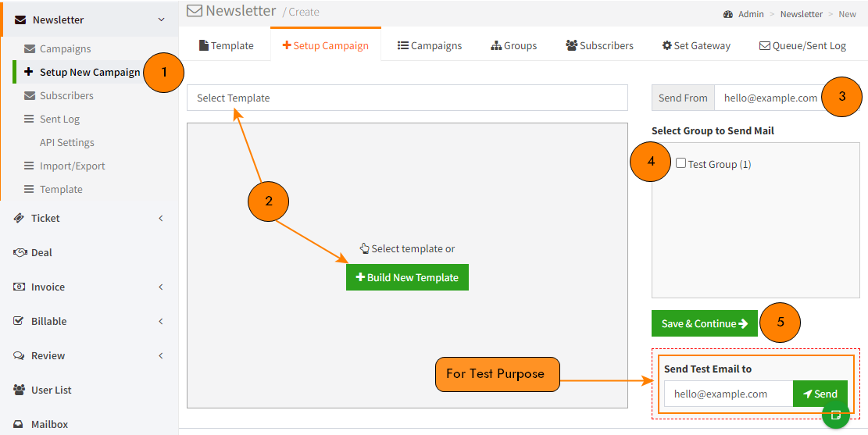Image resolution: width=868 pixels, height=435 pixels.
Task: Expand the Invoice menu chevron
Action: pyautogui.click(x=161, y=287)
